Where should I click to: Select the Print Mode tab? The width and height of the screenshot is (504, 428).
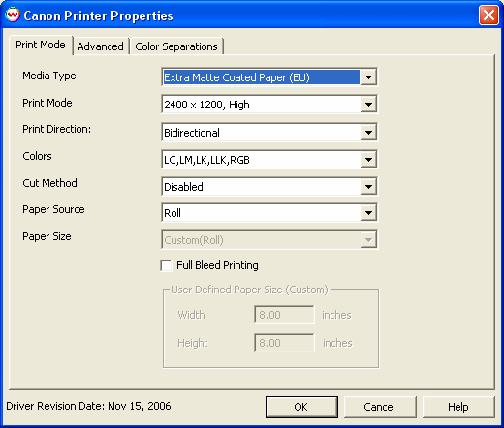pyautogui.click(x=41, y=45)
